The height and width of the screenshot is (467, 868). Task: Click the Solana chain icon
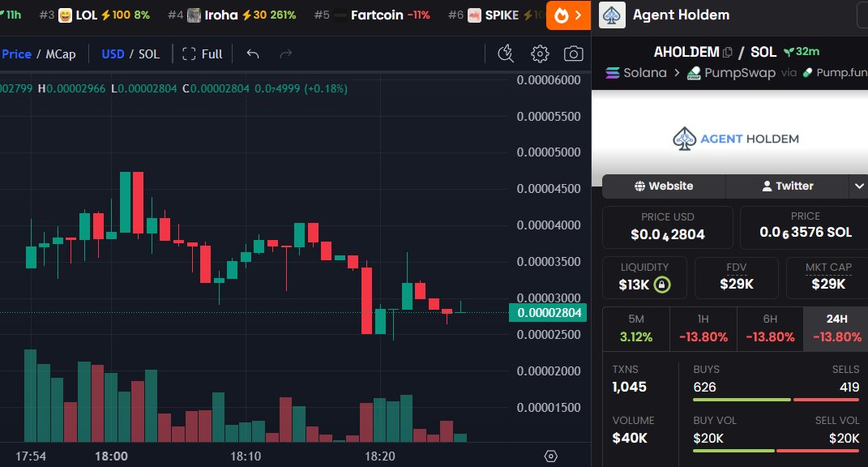(x=612, y=73)
